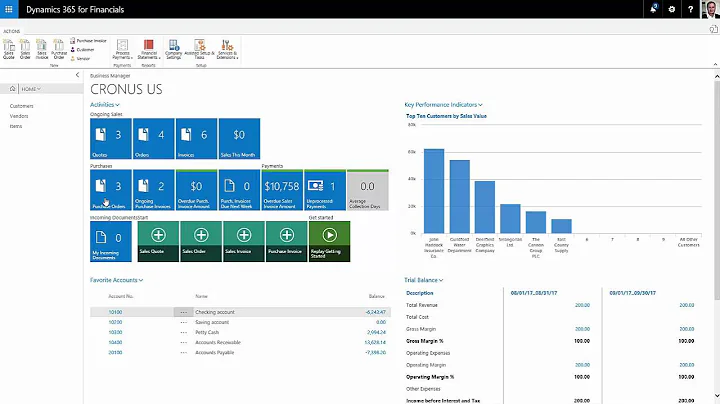Open the Purchase Orders tile

(x=111, y=190)
